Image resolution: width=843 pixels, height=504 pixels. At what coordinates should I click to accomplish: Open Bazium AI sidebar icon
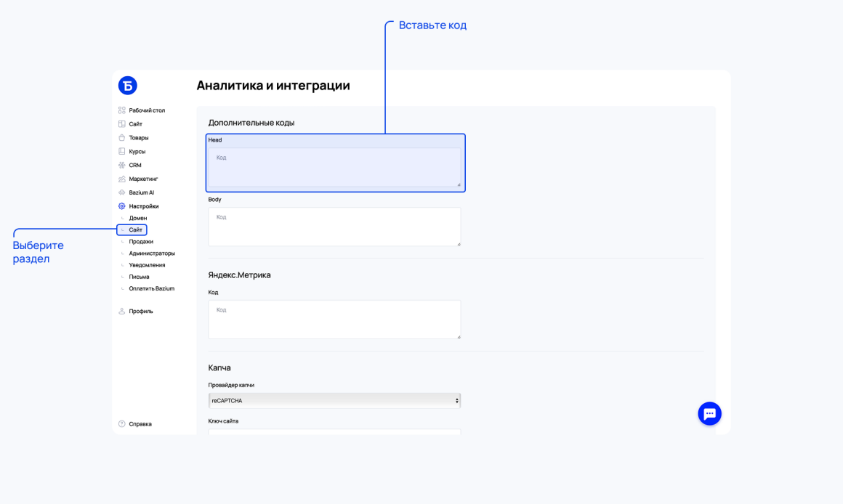point(122,192)
